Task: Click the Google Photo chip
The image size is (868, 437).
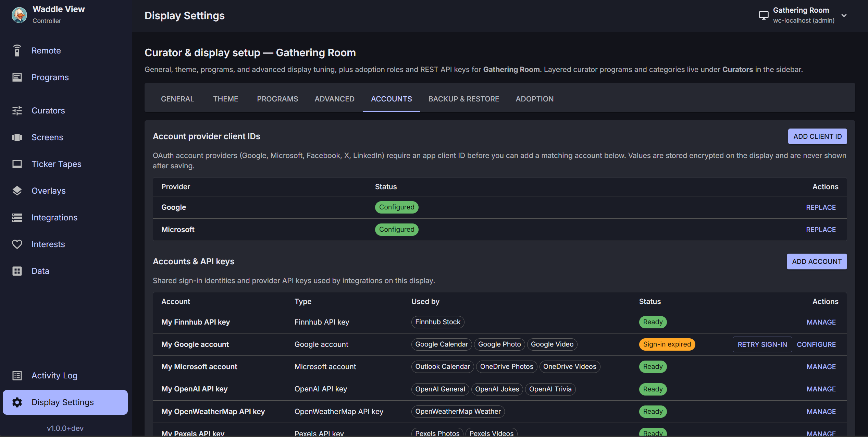Action: pos(499,344)
